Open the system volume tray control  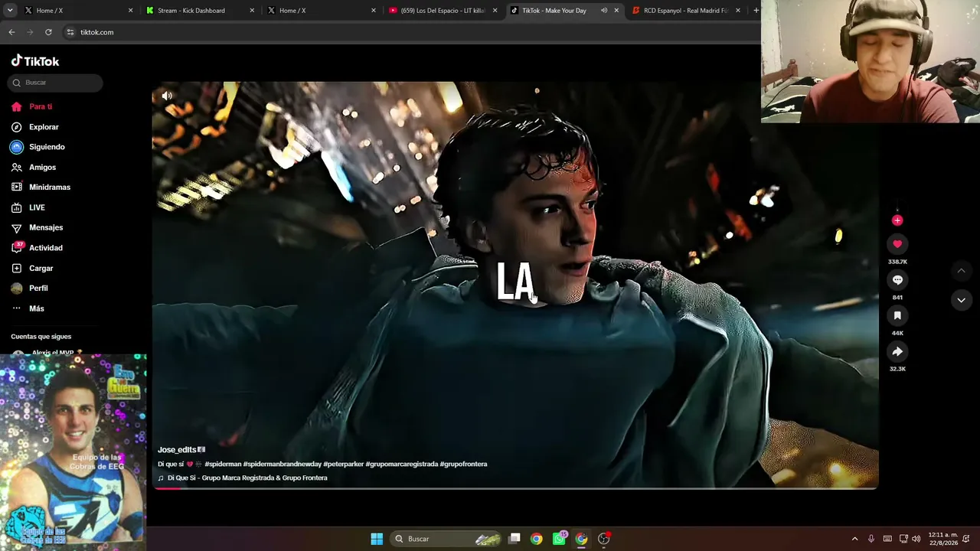tap(916, 539)
